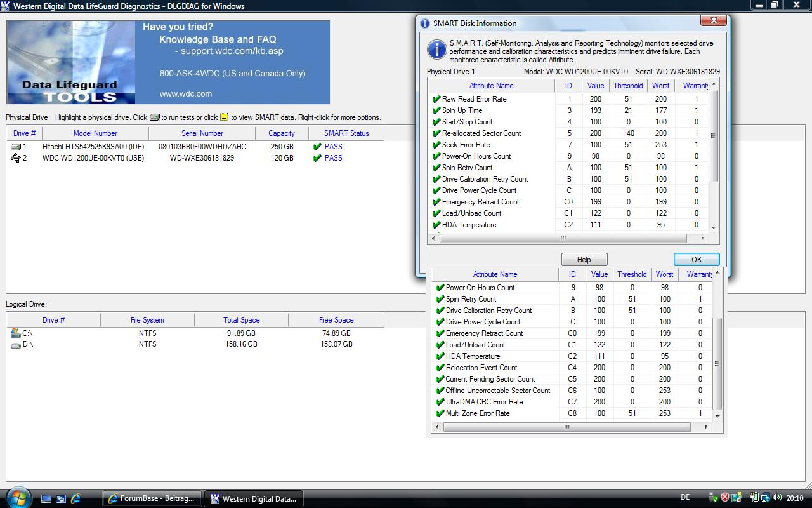
Task: Click the Windows Sidebar tray icon
Action: pyautogui.click(x=738, y=498)
